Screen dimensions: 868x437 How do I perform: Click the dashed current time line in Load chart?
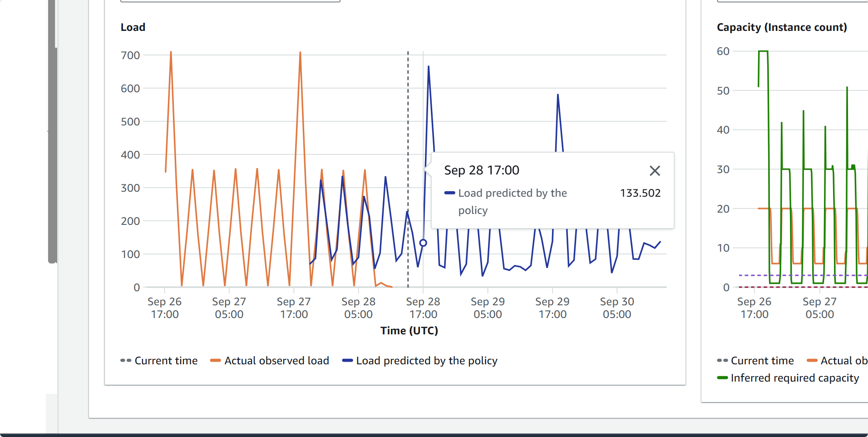coord(408,136)
